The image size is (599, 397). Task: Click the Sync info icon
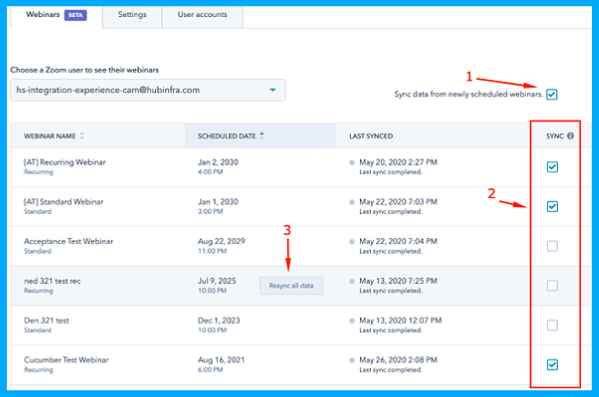(x=570, y=136)
